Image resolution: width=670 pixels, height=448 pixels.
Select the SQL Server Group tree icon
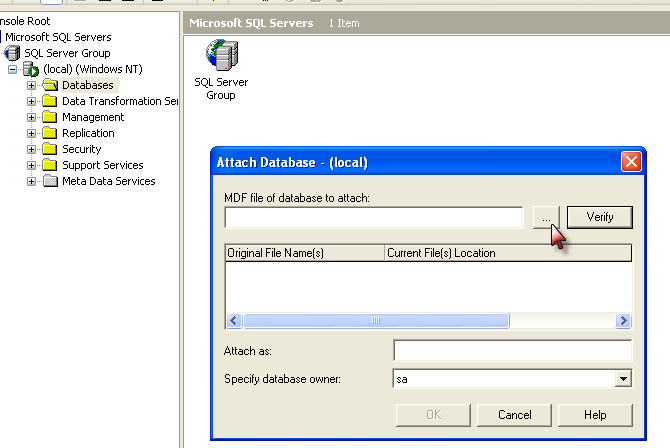[x=12, y=53]
